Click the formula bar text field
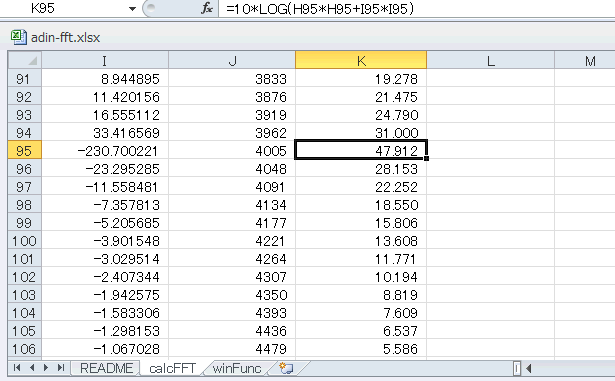 416,8
